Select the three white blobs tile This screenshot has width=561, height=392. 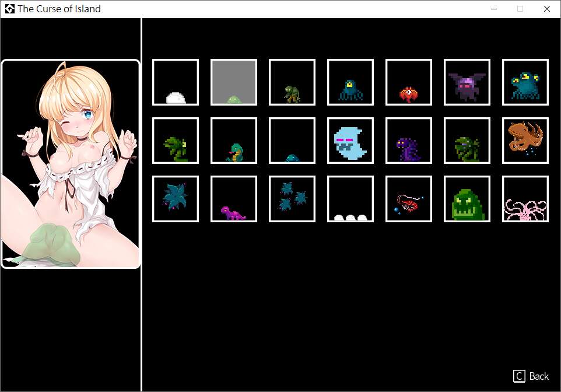350,199
